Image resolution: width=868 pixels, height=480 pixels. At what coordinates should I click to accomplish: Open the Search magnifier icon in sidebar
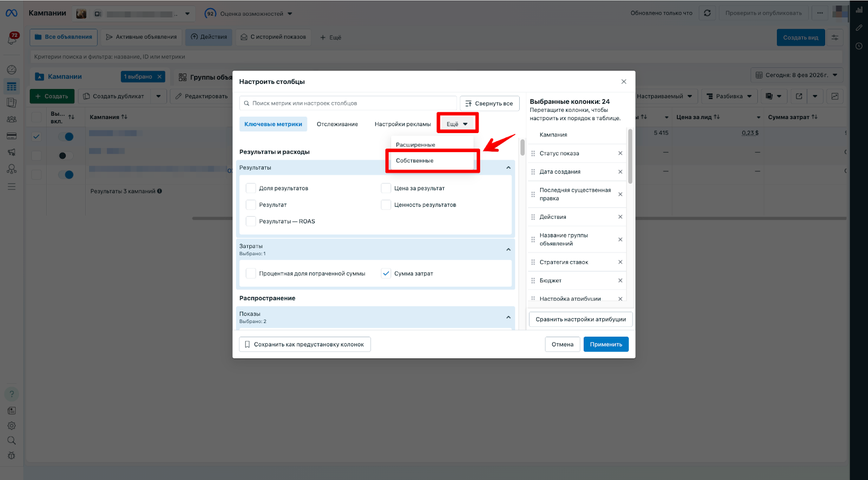tap(11, 440)
